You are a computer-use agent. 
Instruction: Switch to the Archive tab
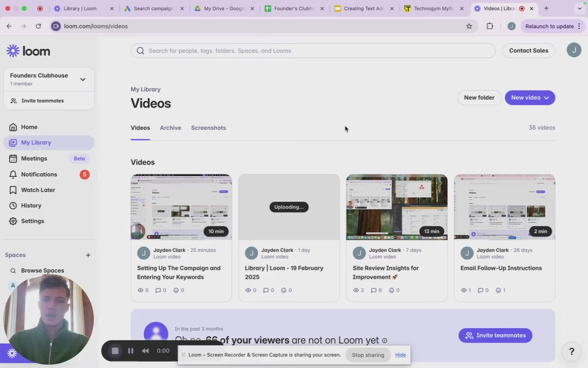(170, 128)
